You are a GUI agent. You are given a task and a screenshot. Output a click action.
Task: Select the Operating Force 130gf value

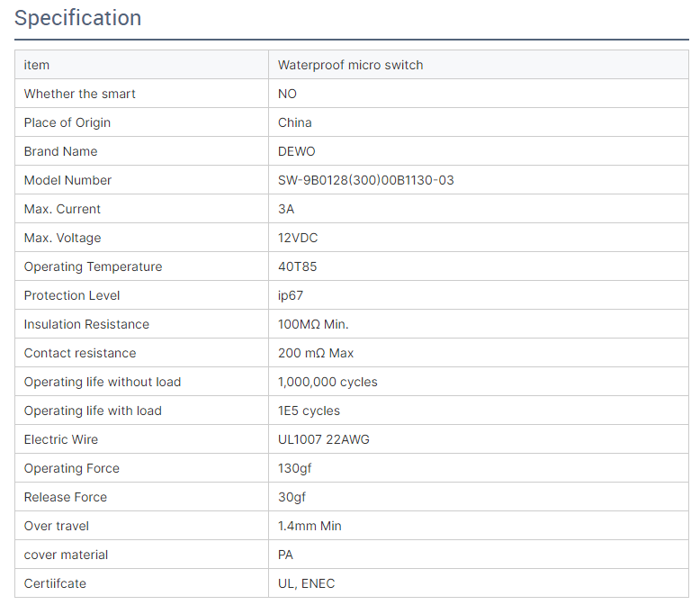pyautogui.click(x=295, y=468)
